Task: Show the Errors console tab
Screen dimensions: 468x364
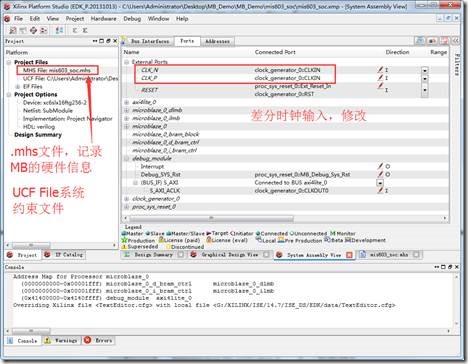Action: 99,340
